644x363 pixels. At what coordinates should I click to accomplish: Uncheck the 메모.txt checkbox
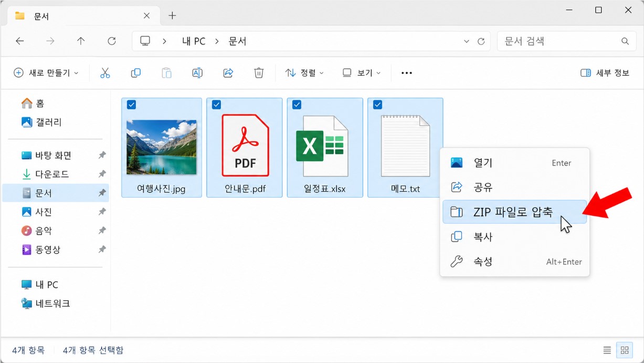pyautogui.click(x=377, y=105)
